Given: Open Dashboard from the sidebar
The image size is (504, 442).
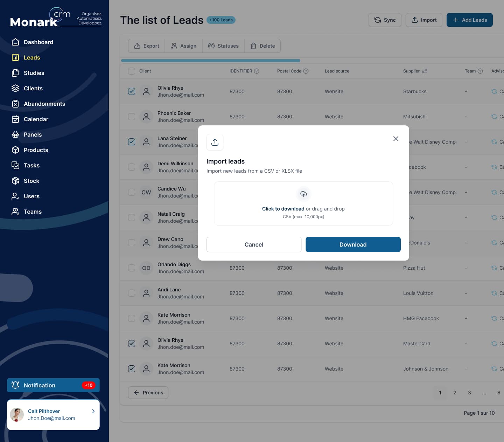Looking at the screenshot, I should pyautogui.click(x=32, y=42).
